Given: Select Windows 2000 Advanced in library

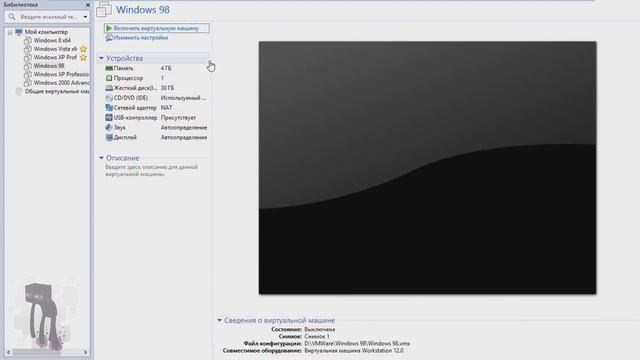Looking at the screenshot, I should coord(61,83).
